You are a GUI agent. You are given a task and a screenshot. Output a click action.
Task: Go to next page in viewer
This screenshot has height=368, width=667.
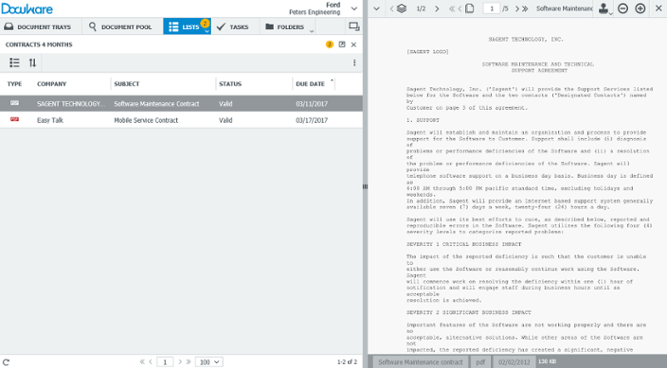pos(517,9)
